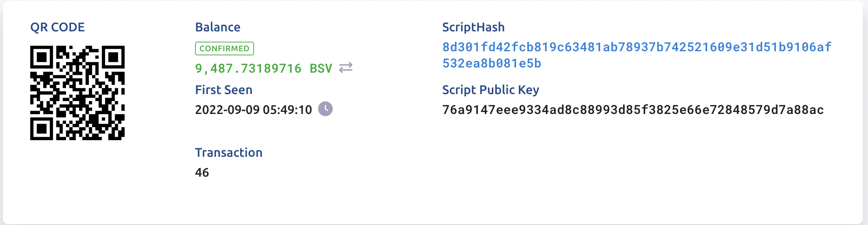Open the ScriptHash hyperlink starting with 8d301fd4
Viewport: 868px width, 225px height.
click(x=636, y=47)
